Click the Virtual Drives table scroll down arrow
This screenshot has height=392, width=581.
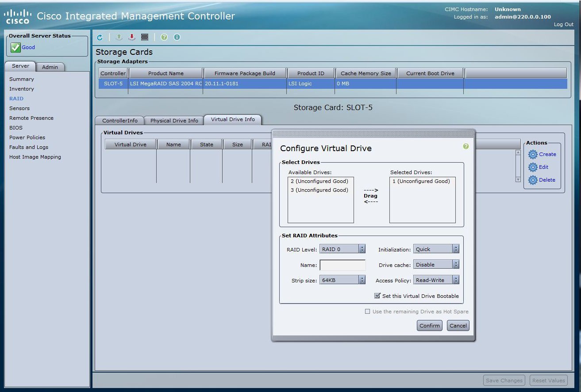tap(518, 179)
